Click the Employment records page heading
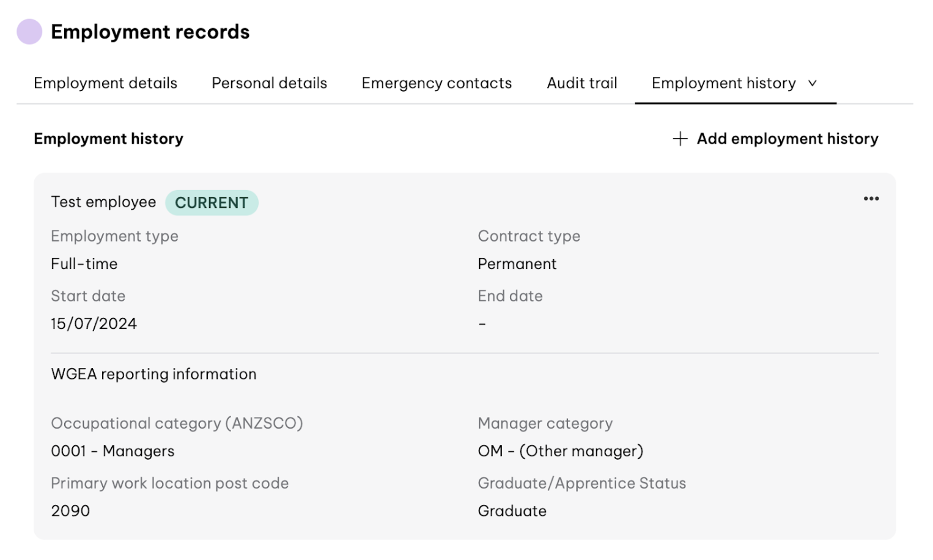The height and width of the screenshot is (560, 933). pos(150,32)
